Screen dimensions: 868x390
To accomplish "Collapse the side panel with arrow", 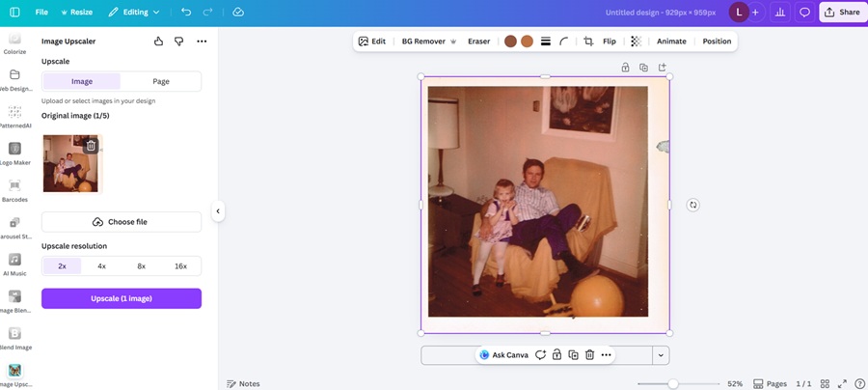I will pyautogui.click(x=218, y=211).
